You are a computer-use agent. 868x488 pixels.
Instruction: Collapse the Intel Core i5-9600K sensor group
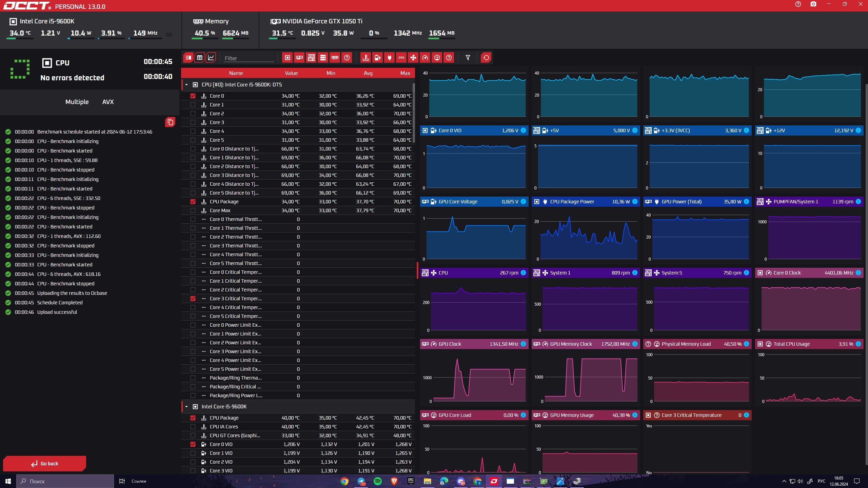pos(186,407)
